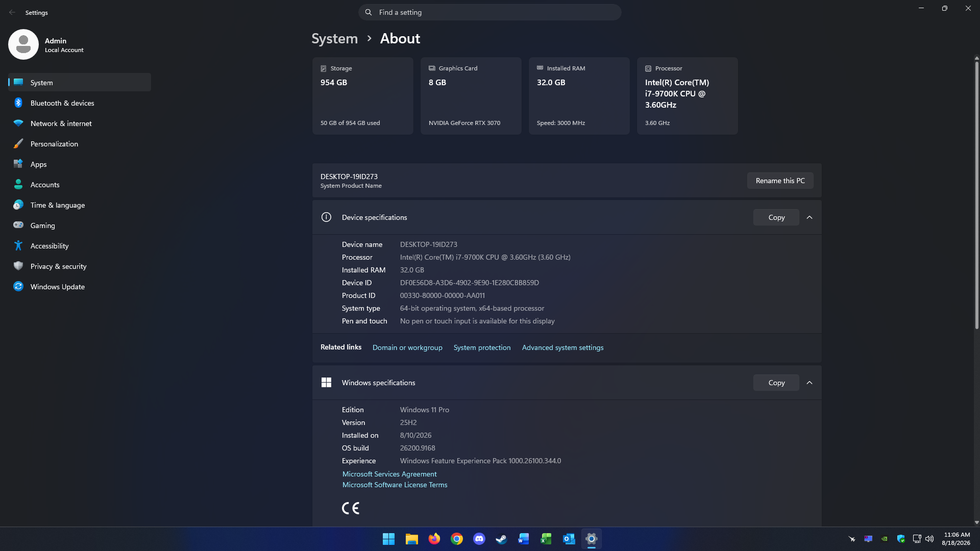
Task: Click System in the breadcrumb
Action: [x=335, y=39]
